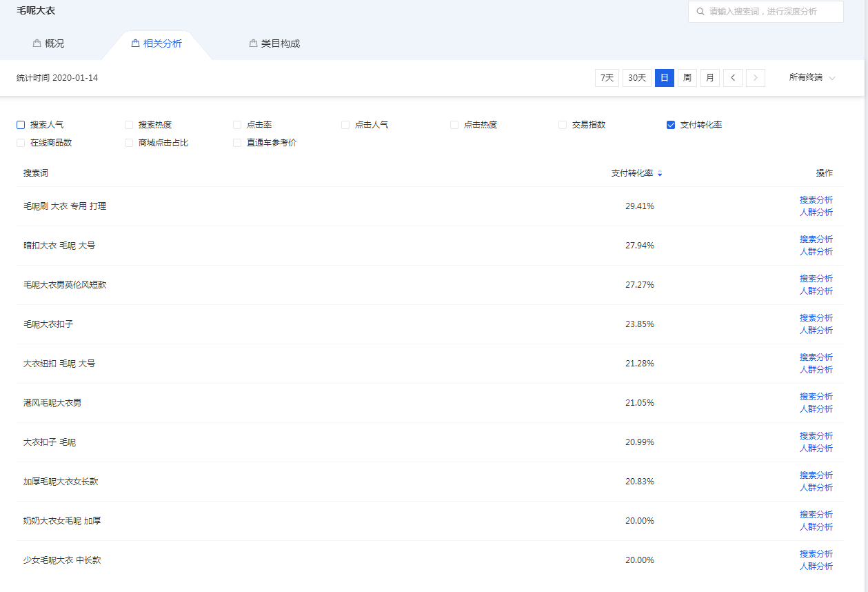
Task: Go to next date with right chevron
Action: tap(756, 78)
